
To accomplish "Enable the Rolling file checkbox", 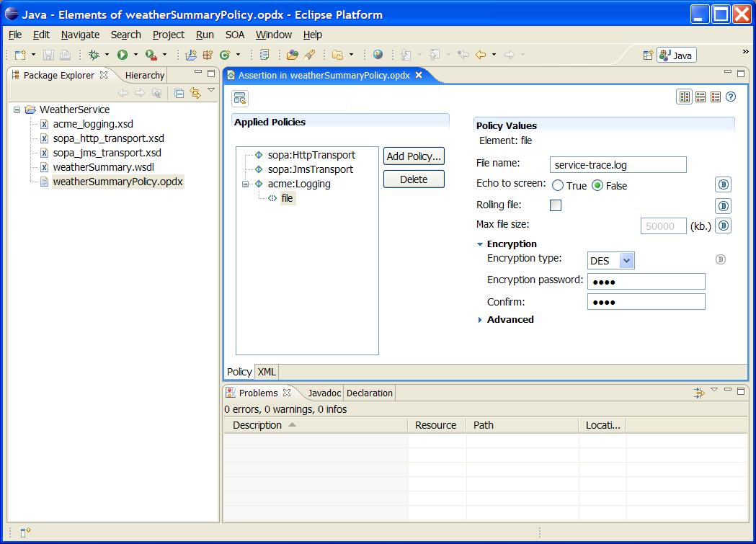I will click(x=556, y=205).
